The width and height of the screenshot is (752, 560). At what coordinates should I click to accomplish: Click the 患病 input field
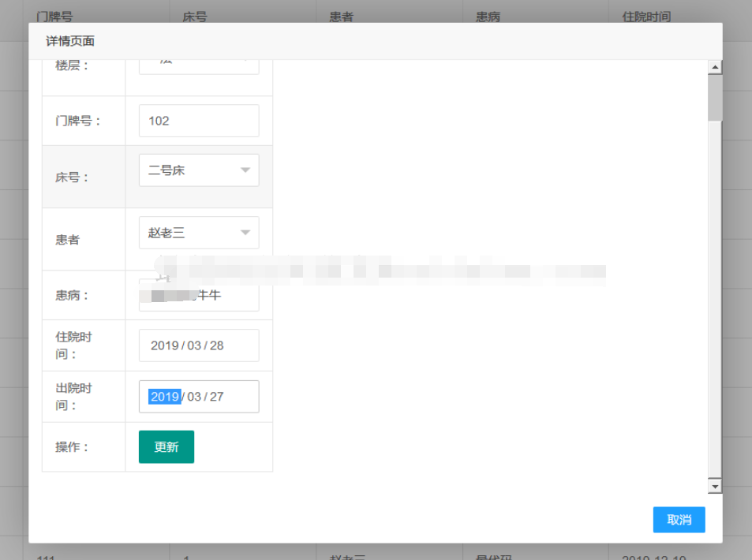[199, 295]
